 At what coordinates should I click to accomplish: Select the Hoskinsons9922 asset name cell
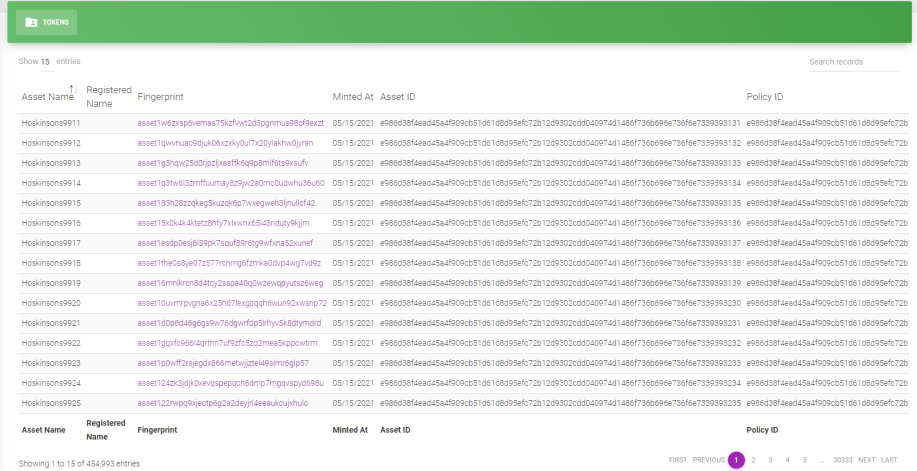tap(51, 343)
